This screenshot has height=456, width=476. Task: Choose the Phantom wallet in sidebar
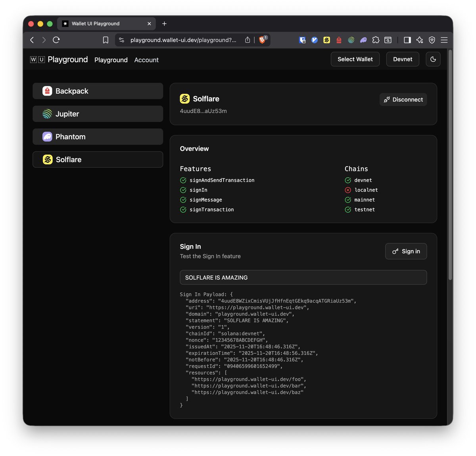point(98,137)
